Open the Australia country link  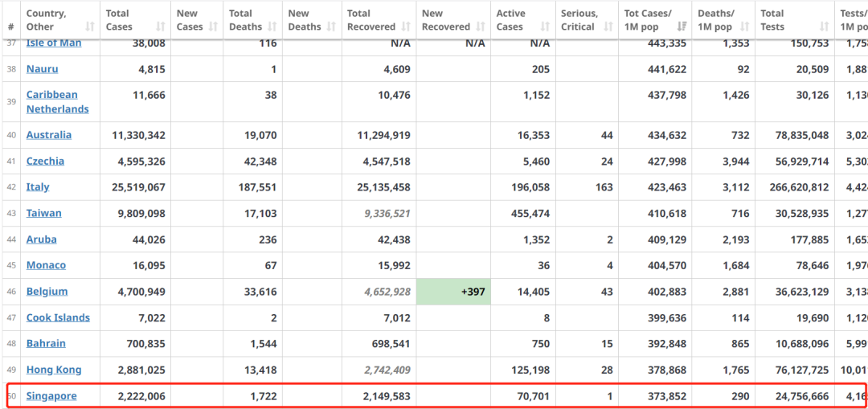(x=49, y=135)
